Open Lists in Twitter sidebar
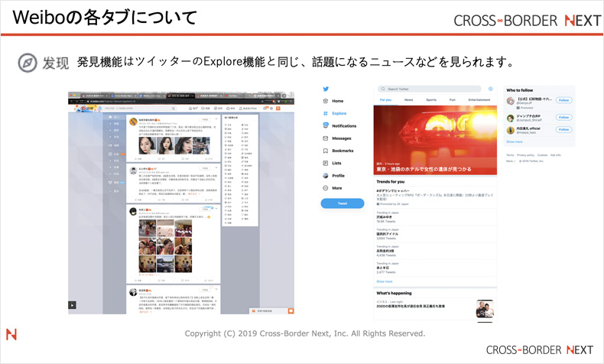604x364 pixels. (x=332, y=163)
